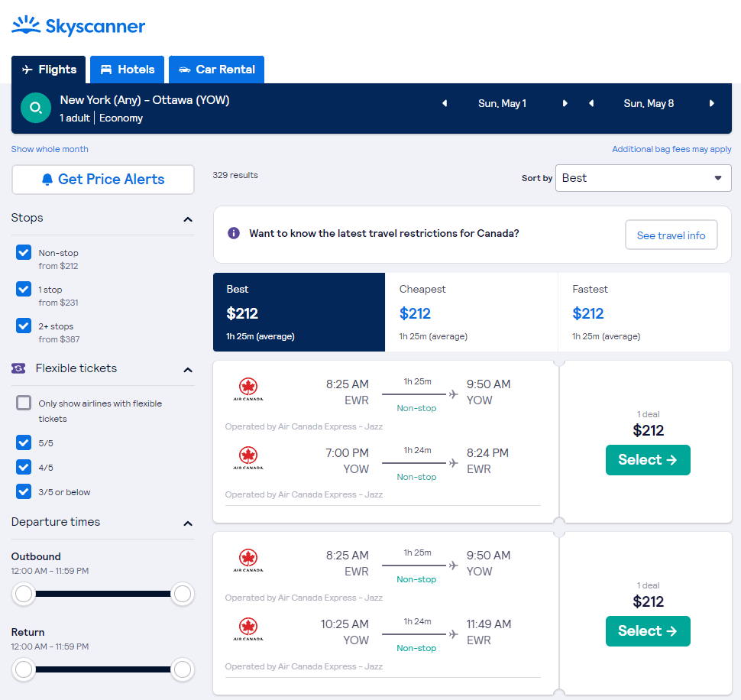Enable only airlines with flexible tickets
This screenshot has height=700, width=741.
point(23,403)
